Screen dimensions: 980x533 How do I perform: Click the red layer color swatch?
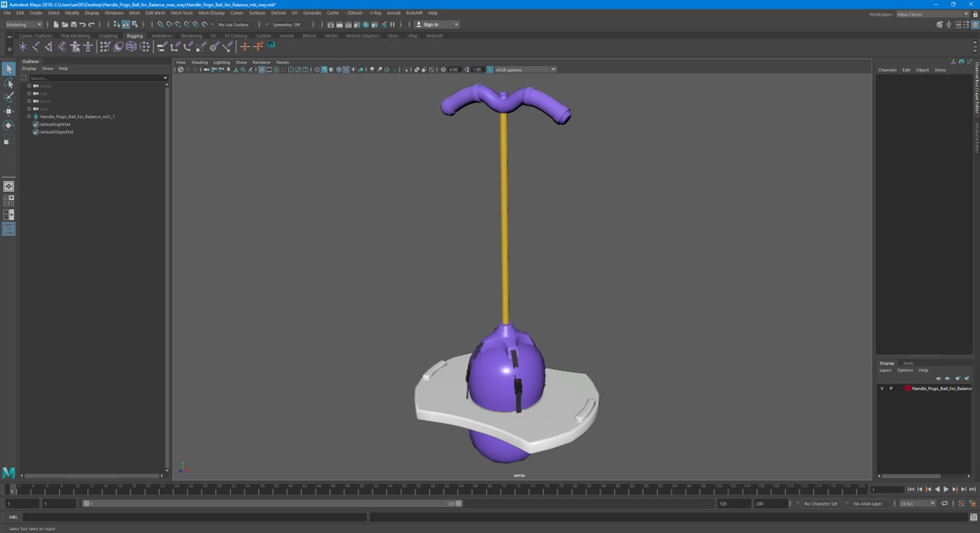(908, 389)
